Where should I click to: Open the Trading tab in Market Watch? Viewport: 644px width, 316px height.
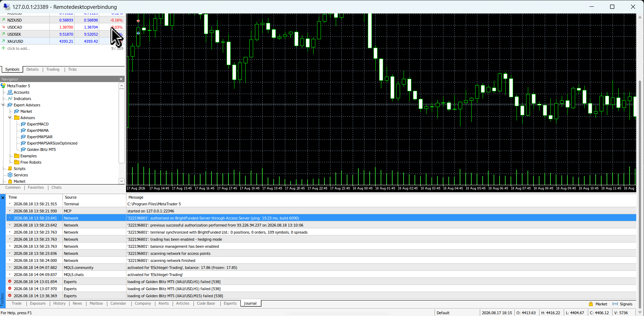point(53,69)
